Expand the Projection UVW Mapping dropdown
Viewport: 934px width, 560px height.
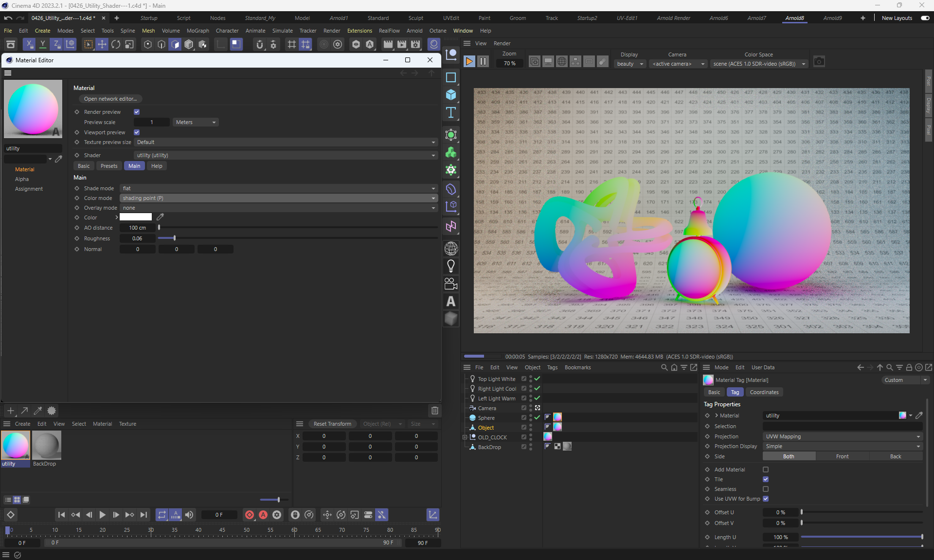(x=842, y=436)
